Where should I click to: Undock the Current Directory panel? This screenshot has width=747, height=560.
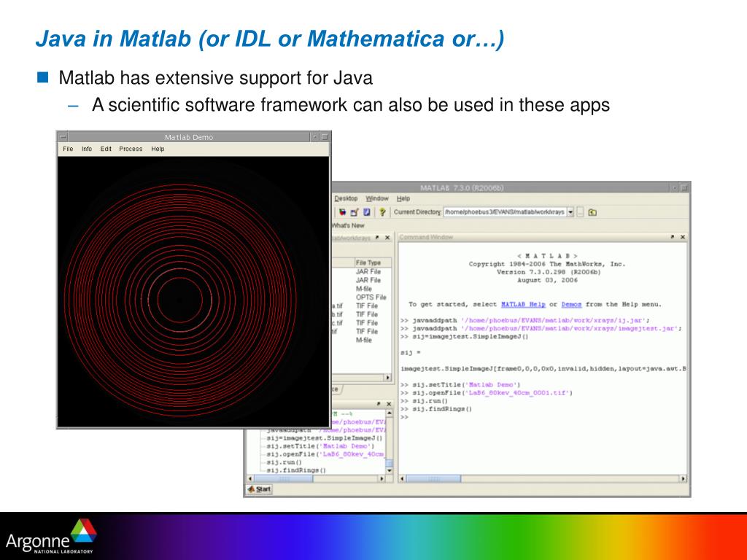click(x=377, y=237)
